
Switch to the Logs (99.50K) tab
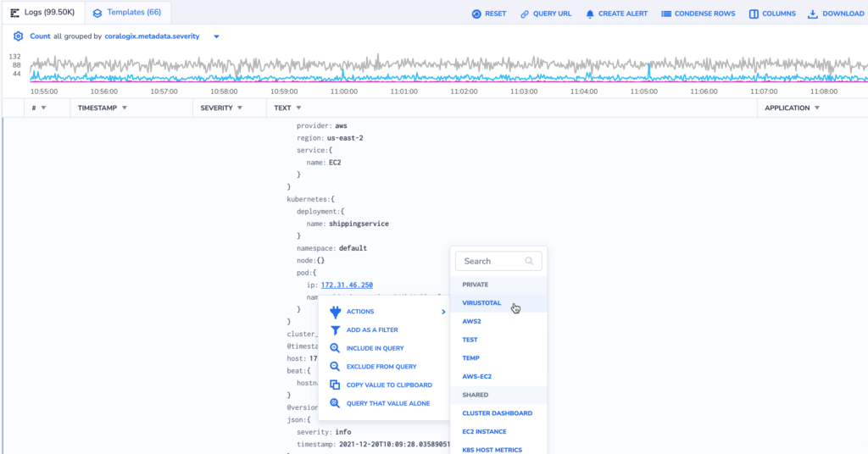click(x=43, y=13)
